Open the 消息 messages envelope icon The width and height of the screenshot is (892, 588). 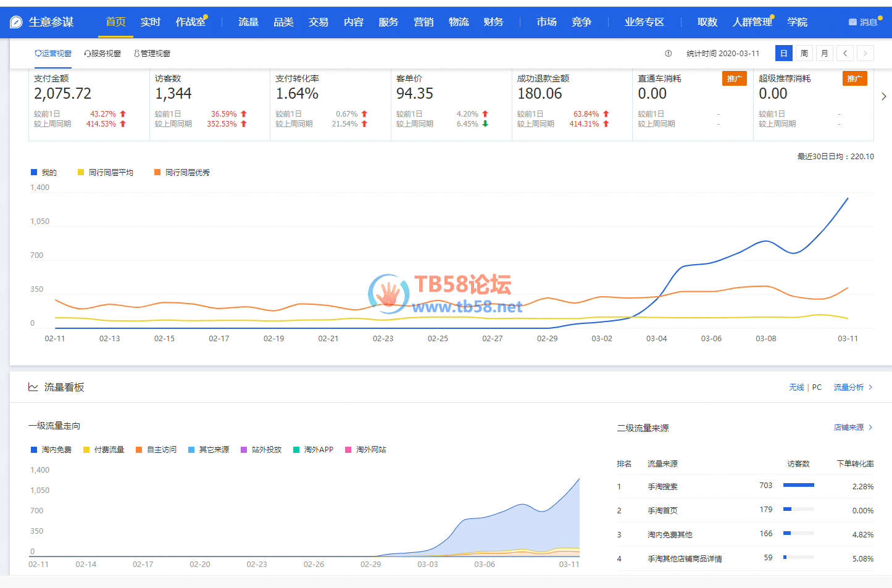click(852, 22)
